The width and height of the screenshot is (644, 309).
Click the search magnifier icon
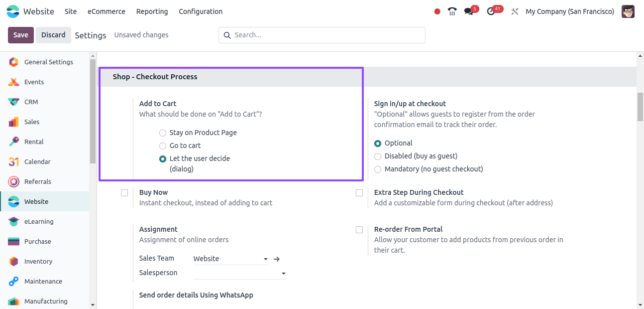[x=227, y=35]
